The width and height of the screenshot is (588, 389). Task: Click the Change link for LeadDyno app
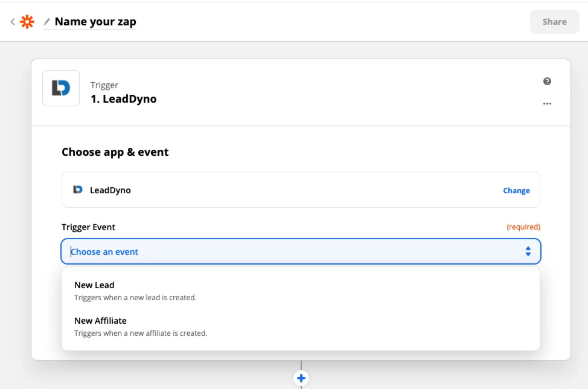tap(516, 190)
